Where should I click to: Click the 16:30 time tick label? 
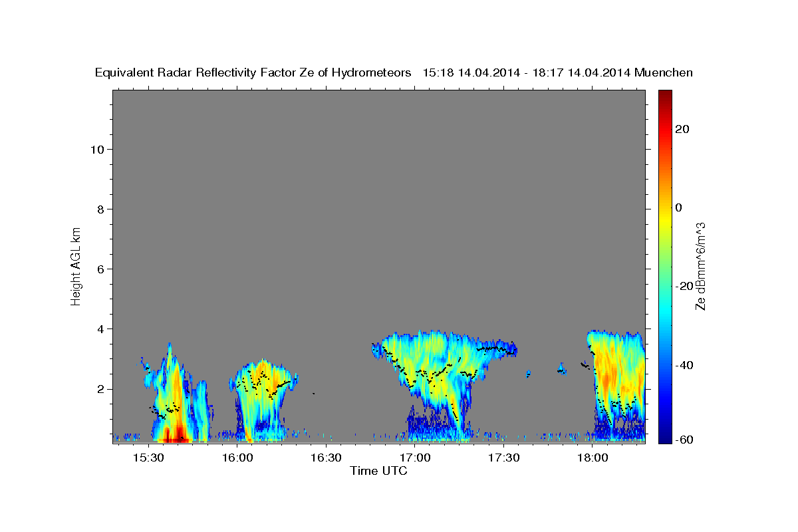point(326,458)
